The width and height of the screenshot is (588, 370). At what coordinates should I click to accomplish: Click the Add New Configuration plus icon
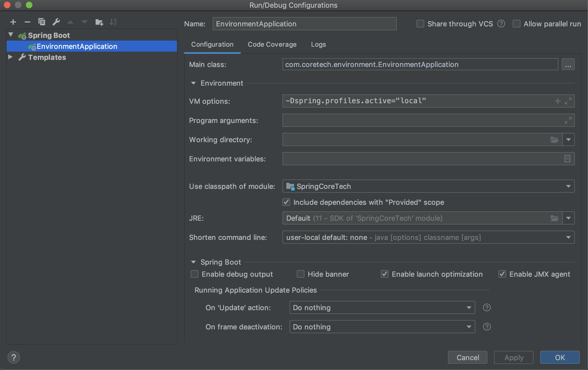click(x=13, y=22)
